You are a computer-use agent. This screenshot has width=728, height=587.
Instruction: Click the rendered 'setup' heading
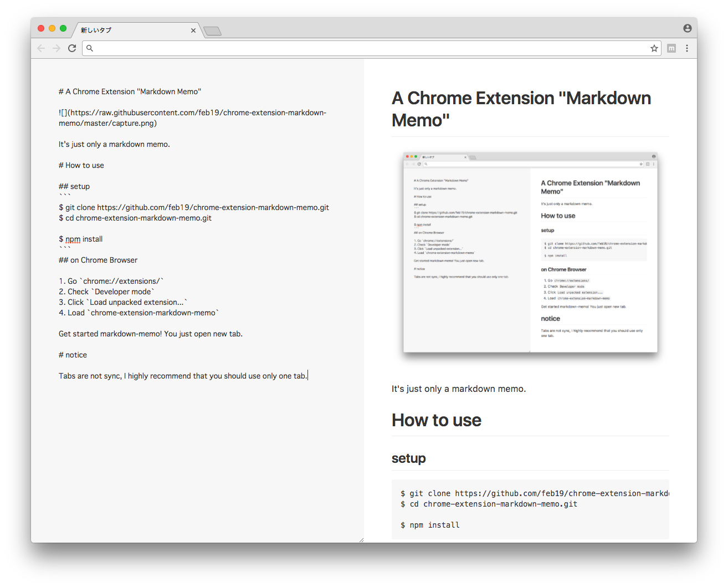click(x=409, y=458)
